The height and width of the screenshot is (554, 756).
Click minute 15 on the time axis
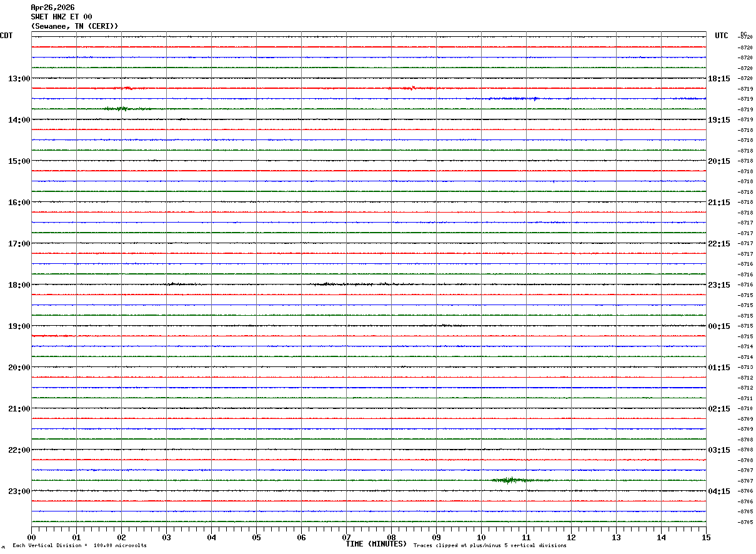pyautogui.click(x=706, y=537)
